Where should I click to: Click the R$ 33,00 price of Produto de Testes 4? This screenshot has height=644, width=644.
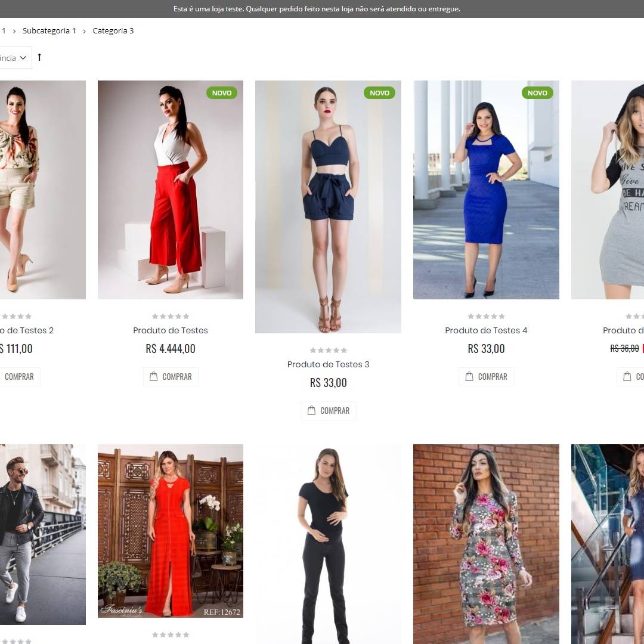[x=486, y=349]
